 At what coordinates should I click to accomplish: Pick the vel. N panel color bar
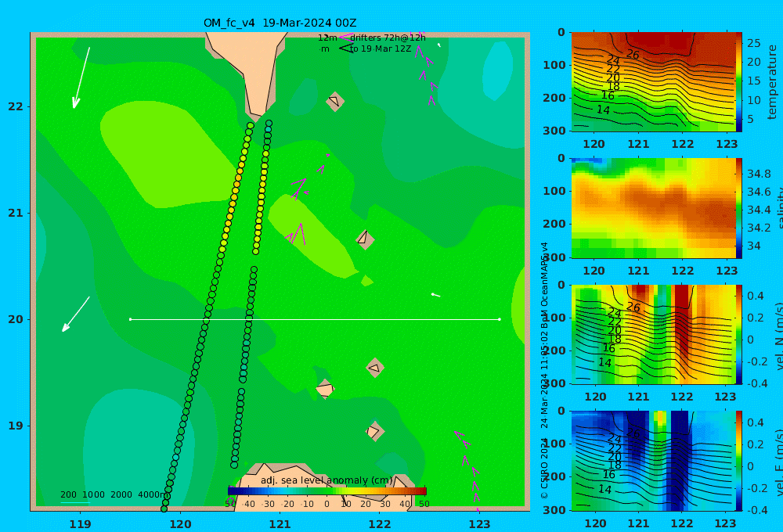click(x=739, y=334)
